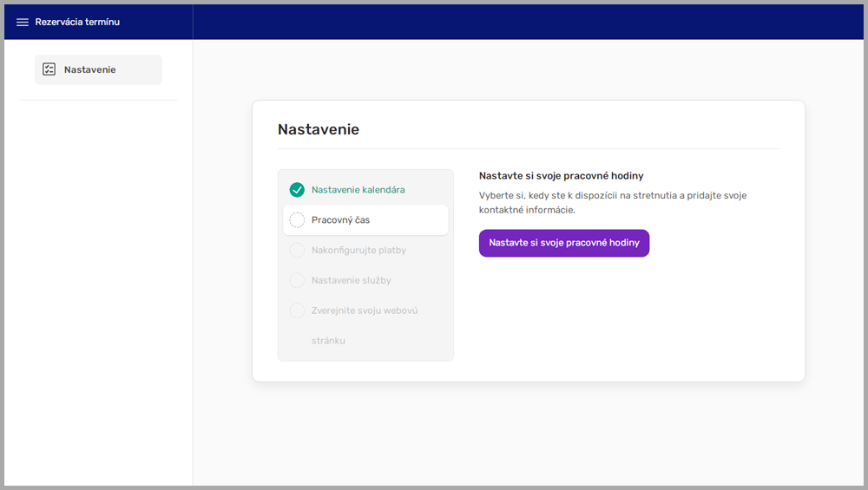
Task: Open the hamburger menu in header
Action: (23, 23)
